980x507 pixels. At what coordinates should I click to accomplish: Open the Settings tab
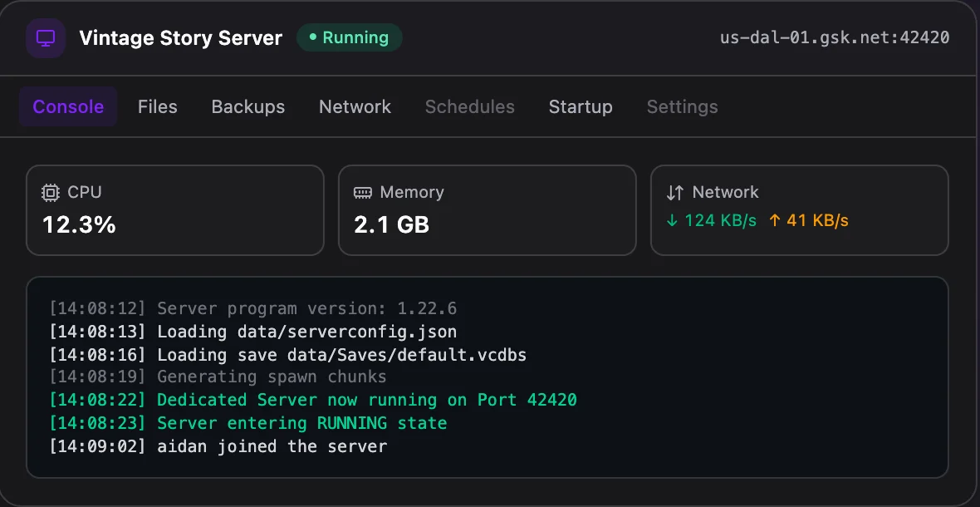point(683,107)
